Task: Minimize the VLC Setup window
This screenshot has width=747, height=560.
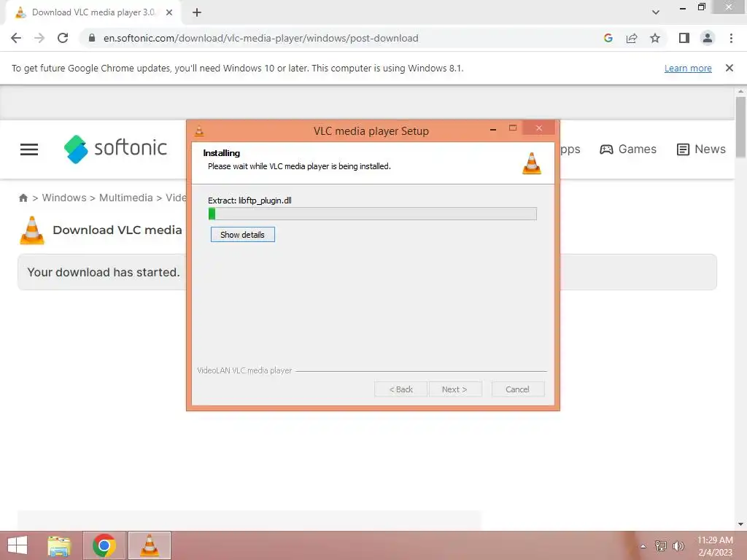Action: pos(493,128)
